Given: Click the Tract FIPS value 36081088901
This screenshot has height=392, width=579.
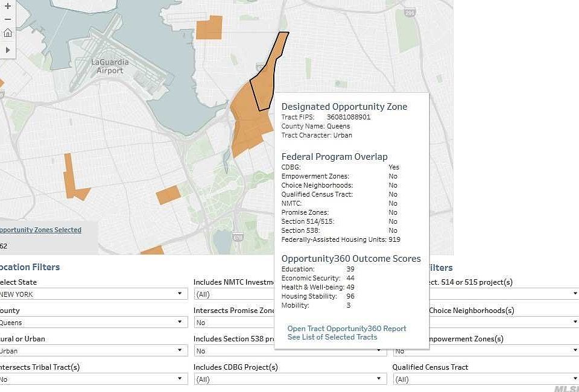Looking at the screenshot, I should (349, 117).
